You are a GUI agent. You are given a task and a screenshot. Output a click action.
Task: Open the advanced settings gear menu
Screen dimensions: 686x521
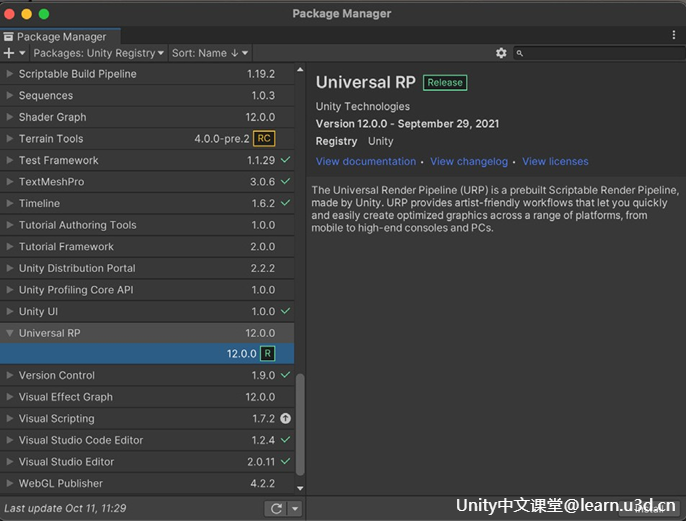click(501, 53)
